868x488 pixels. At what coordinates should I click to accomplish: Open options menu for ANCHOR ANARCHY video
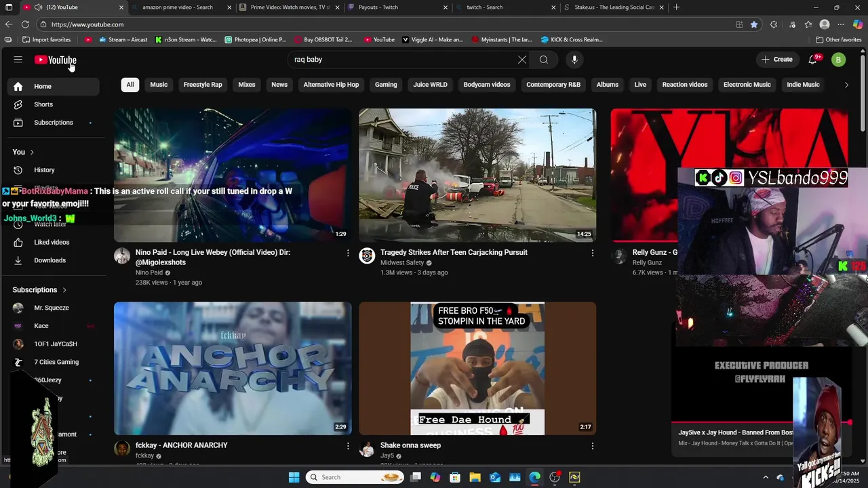(348, 446)
